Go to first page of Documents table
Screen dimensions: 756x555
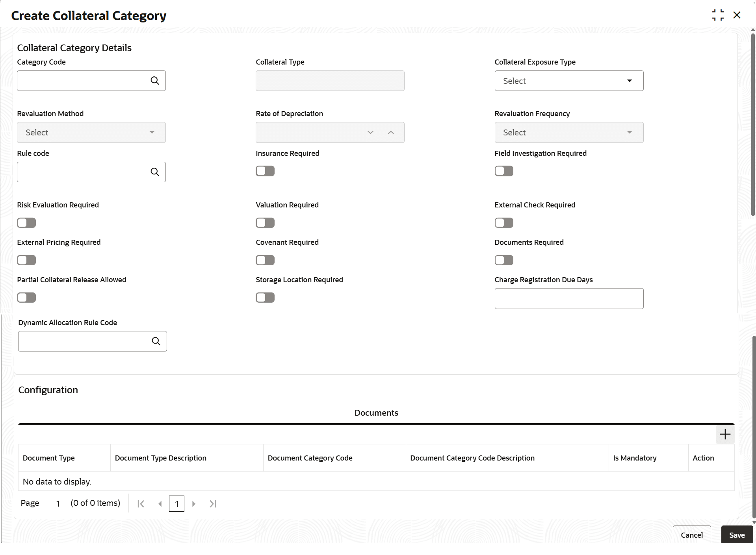(x=141, y=503)
